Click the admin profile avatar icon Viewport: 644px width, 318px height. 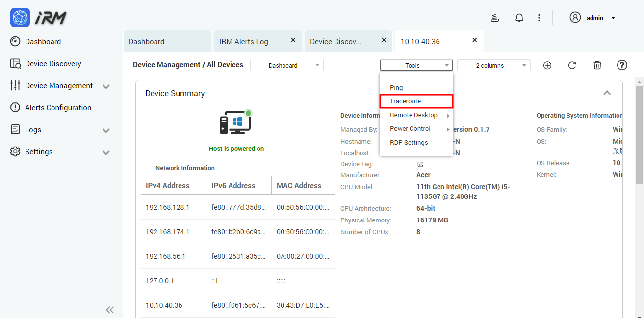point(575,17)
